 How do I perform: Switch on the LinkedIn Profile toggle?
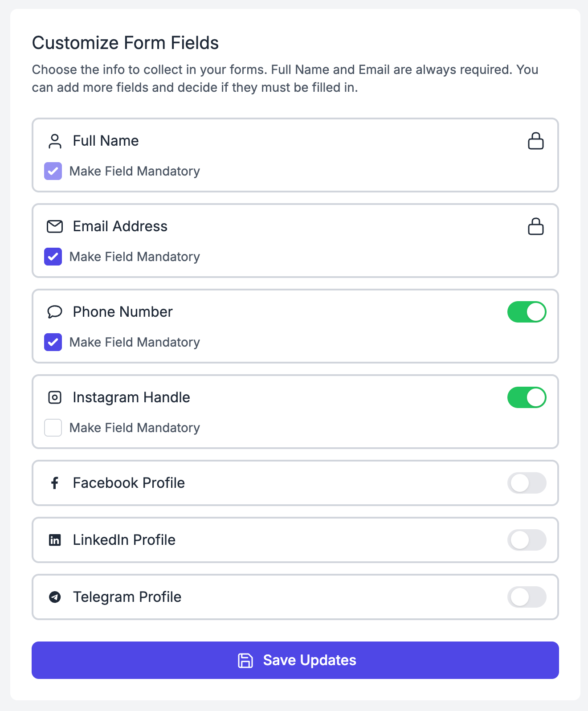(x=527, y=540)
